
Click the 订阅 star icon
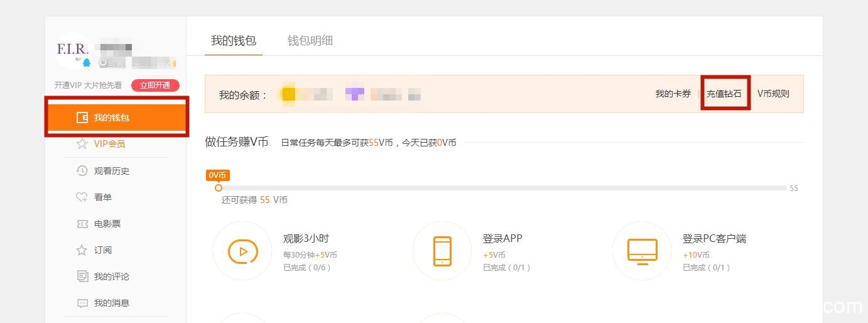(x=82, y=250)
